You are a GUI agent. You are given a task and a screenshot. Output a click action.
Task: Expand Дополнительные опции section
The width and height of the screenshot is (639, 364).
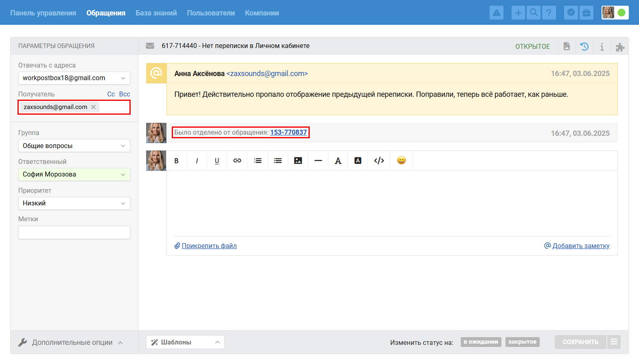click(71, 342)
